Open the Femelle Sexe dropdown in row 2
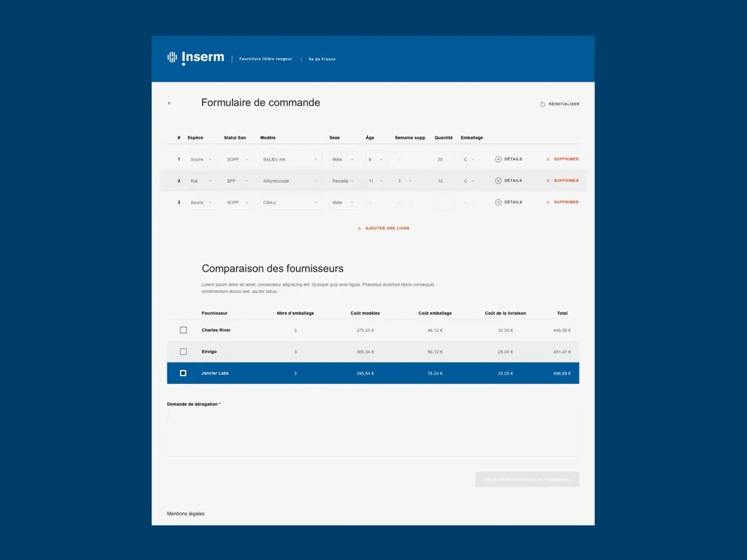Screen dimensions: 747x560 point(343,181)
